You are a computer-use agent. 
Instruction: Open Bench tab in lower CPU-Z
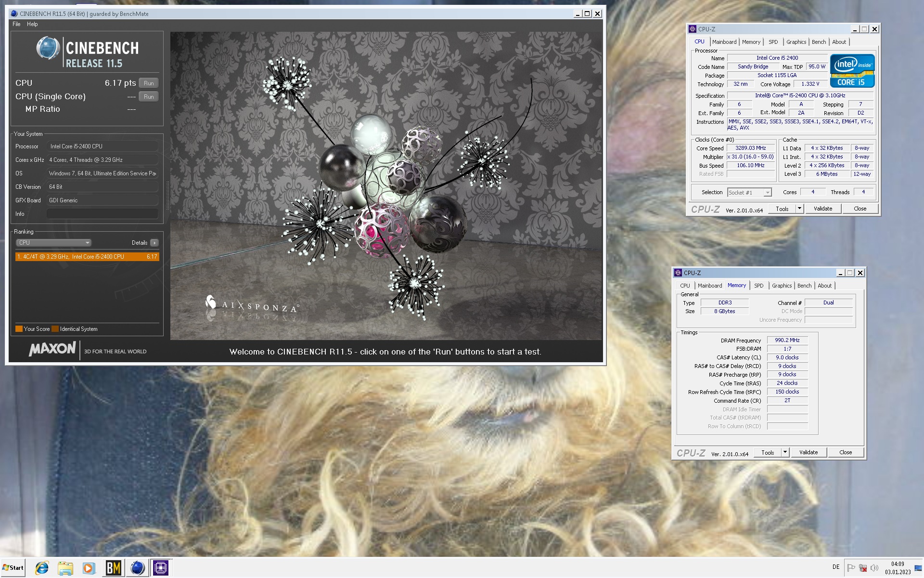tap(805, 286)
